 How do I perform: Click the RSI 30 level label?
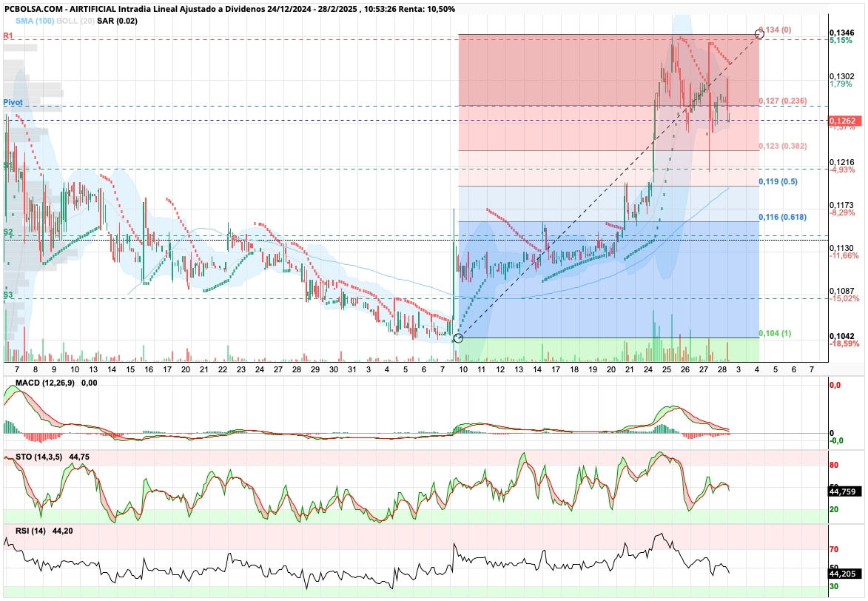tap(834, 587)
